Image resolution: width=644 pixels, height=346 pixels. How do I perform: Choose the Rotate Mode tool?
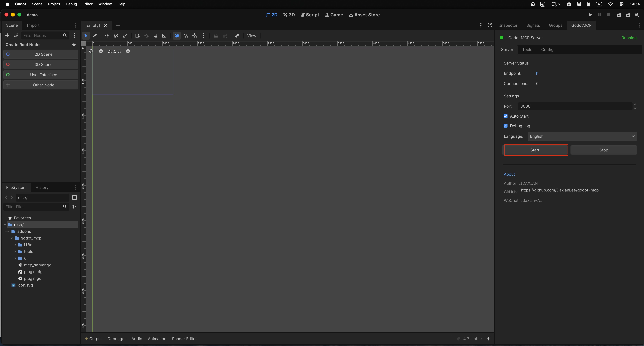click(x=116, y=36)
